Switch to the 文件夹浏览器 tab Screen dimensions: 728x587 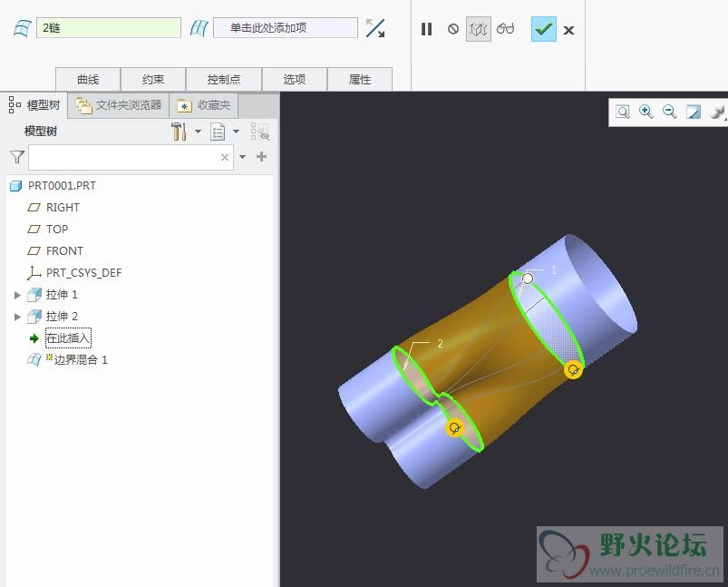[119, 105]
